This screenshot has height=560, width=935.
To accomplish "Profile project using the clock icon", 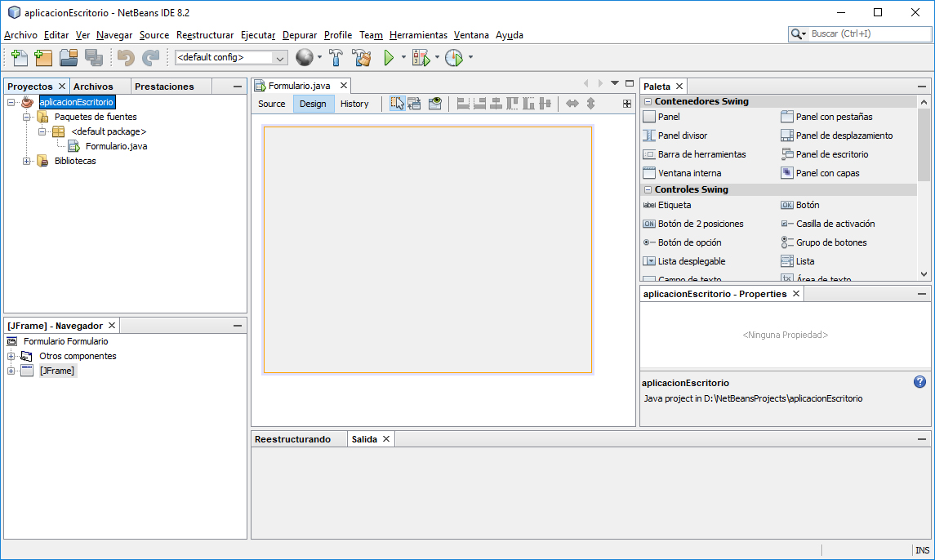I will 454,57.
